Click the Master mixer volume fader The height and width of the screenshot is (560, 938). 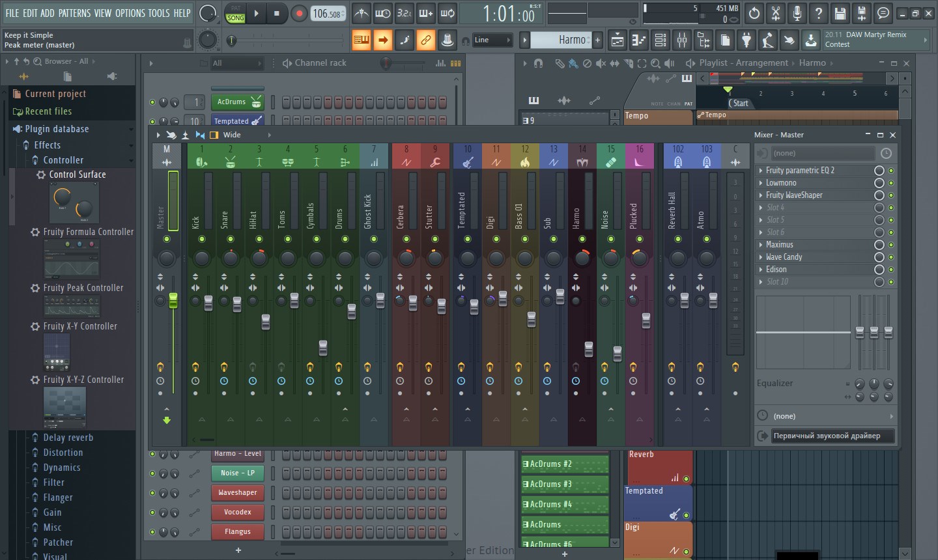(173, 301)
